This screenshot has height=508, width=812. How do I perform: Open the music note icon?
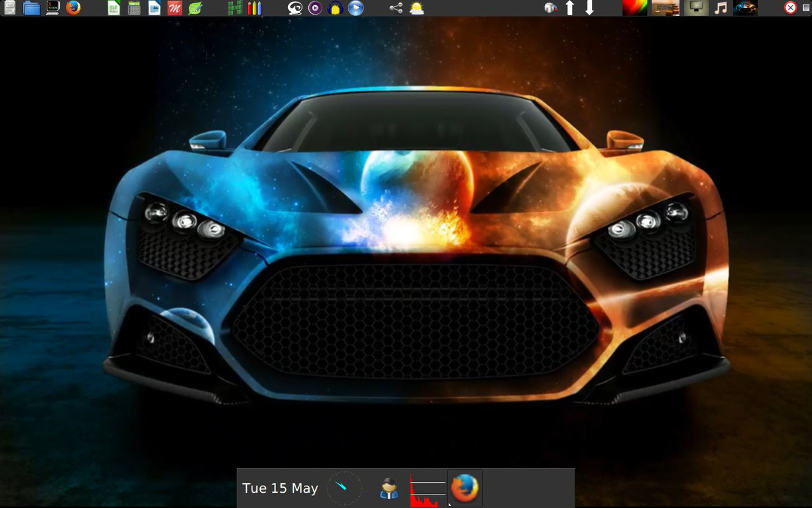pos(721,8)
